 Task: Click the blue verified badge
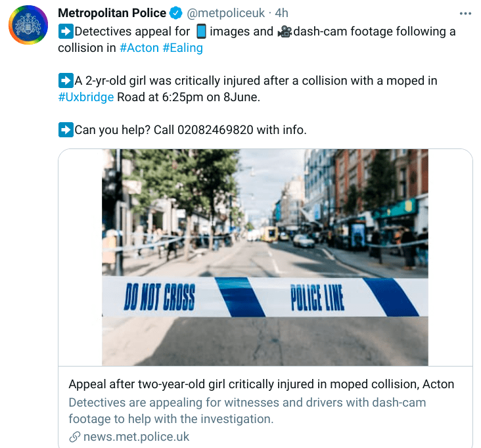coord(175,13)
